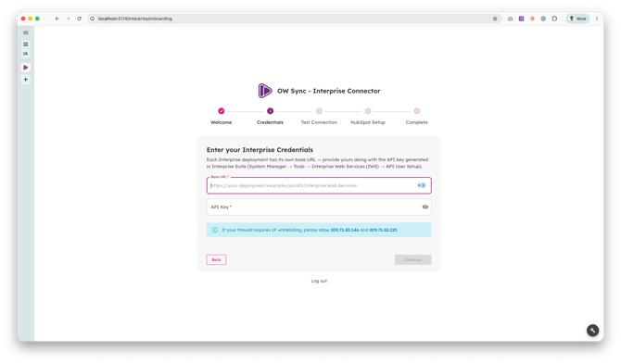Open the Work profile menu
Image resolution: width=621 pixels, height=364 pixels.
coord(577,19)
